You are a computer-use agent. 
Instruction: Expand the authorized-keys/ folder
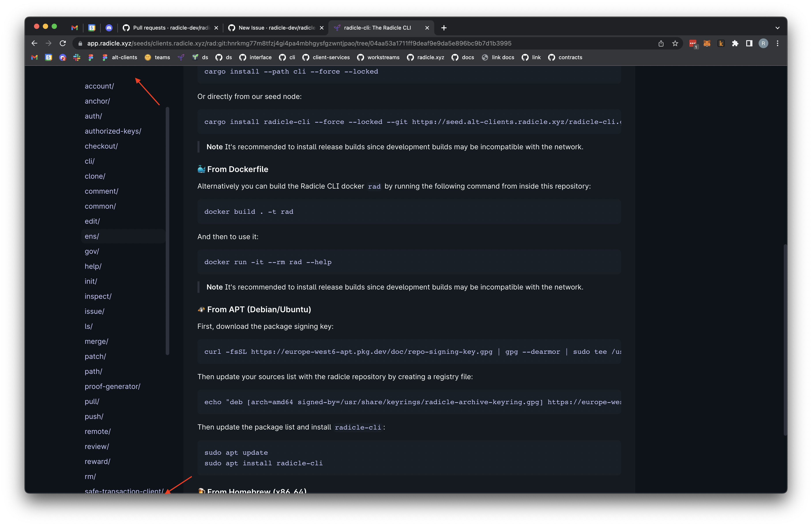pyautogui.click(x=113, y=131)
